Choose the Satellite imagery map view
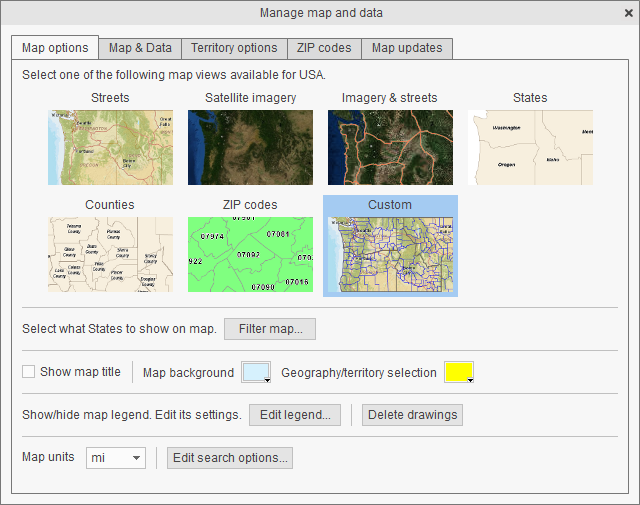Image resolution: width=640 pixels, height=505 pixels. pos(250,147)
